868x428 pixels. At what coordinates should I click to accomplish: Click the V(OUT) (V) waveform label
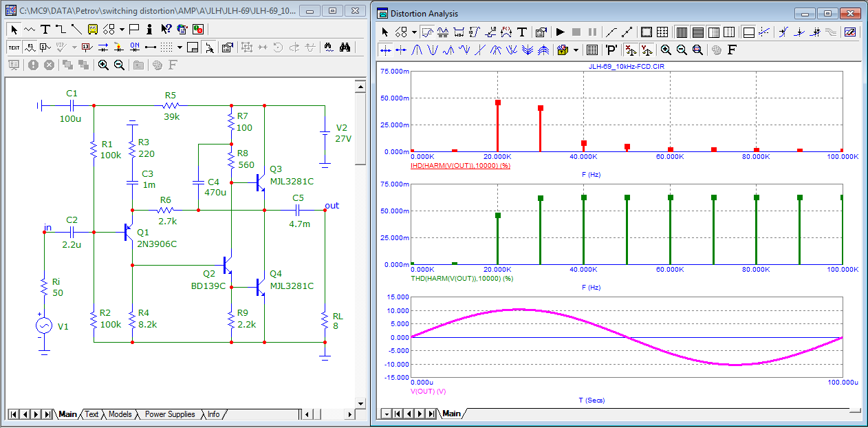428,391
